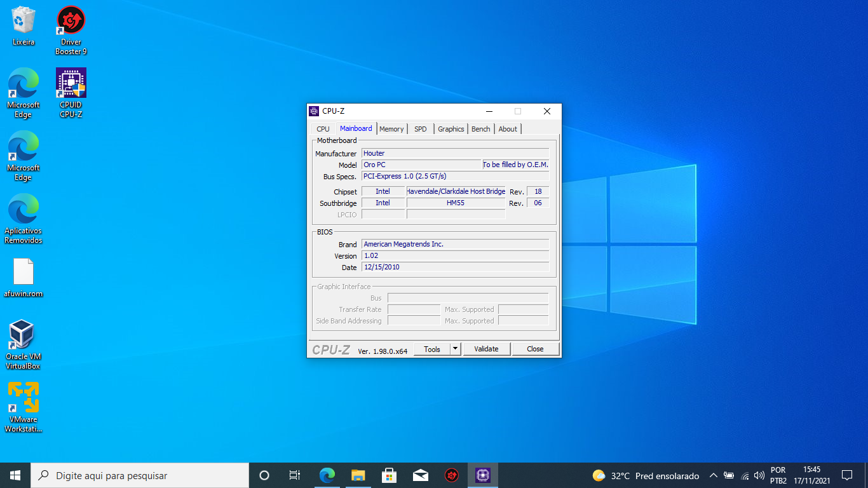Click the Model field Oro PC

pyautogui.click(x=421, y=165)
